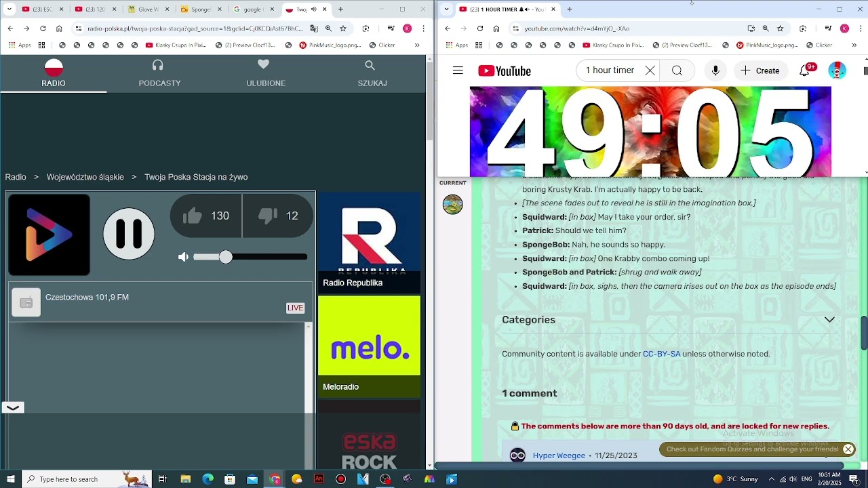Open the Radio Republika station card
The image size is (868, 488).
click(369, 243)
